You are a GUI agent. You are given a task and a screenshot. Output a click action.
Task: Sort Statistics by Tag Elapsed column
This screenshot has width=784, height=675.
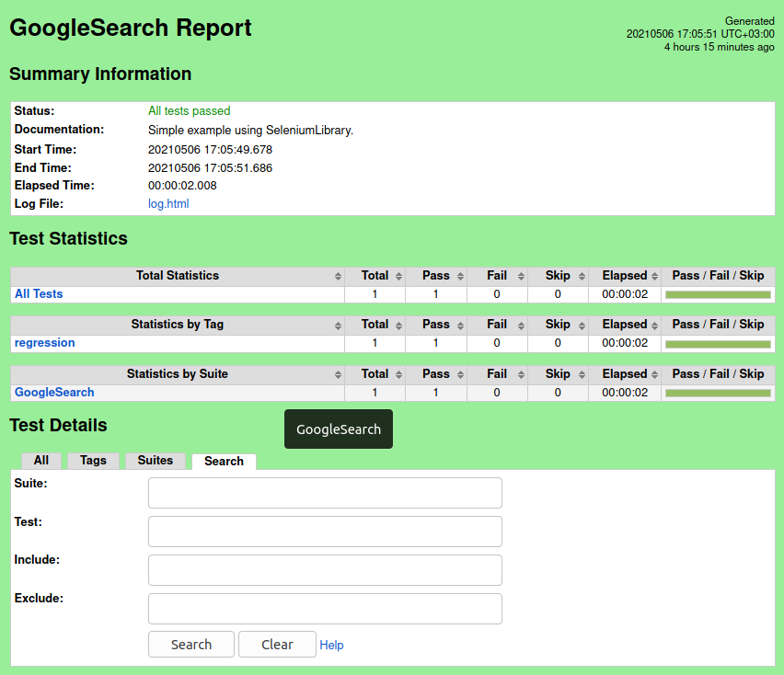(x=625, y=325)
